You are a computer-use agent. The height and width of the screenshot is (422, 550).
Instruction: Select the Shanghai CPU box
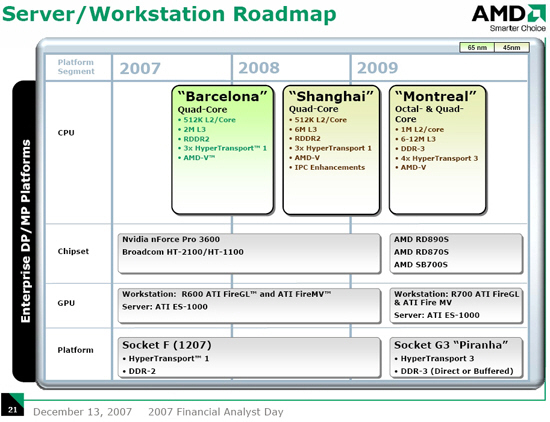pos(331,150)
